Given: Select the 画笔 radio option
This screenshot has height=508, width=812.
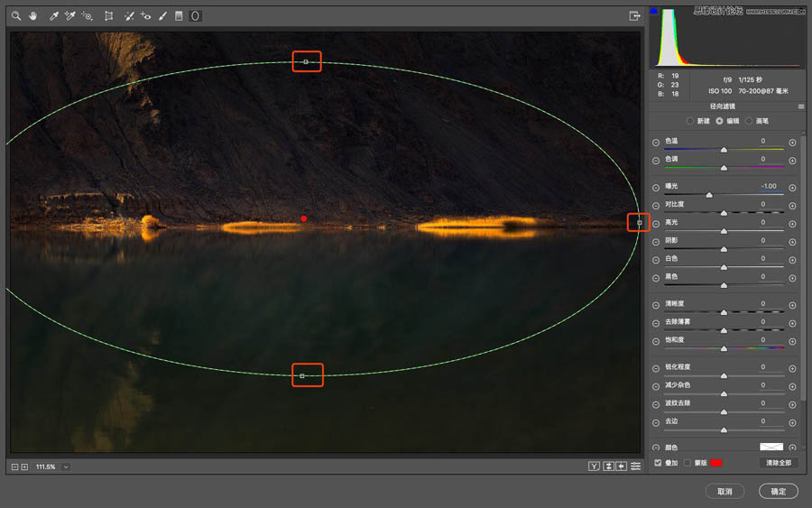Looking at the screenshot, I should 749,120.
